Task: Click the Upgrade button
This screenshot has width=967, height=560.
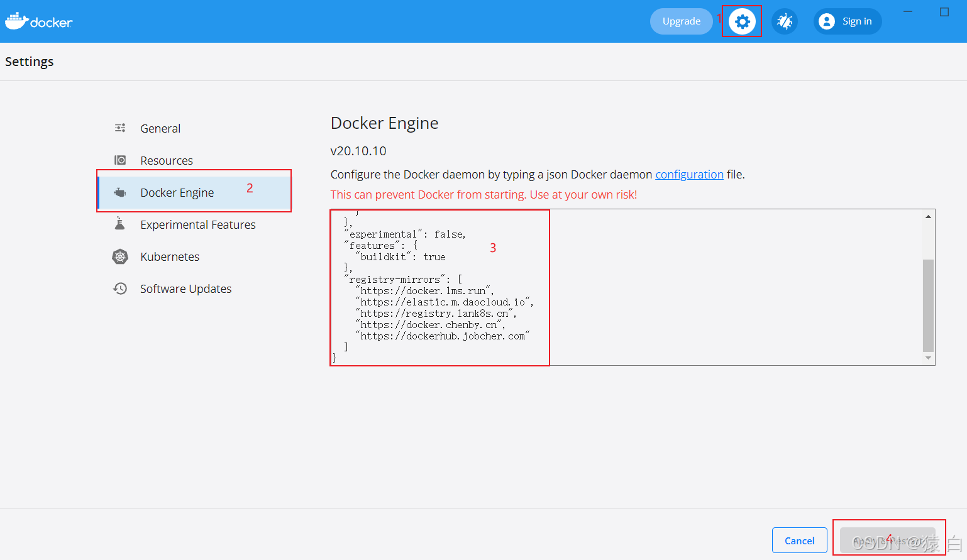Action: [x=682, y=21]
